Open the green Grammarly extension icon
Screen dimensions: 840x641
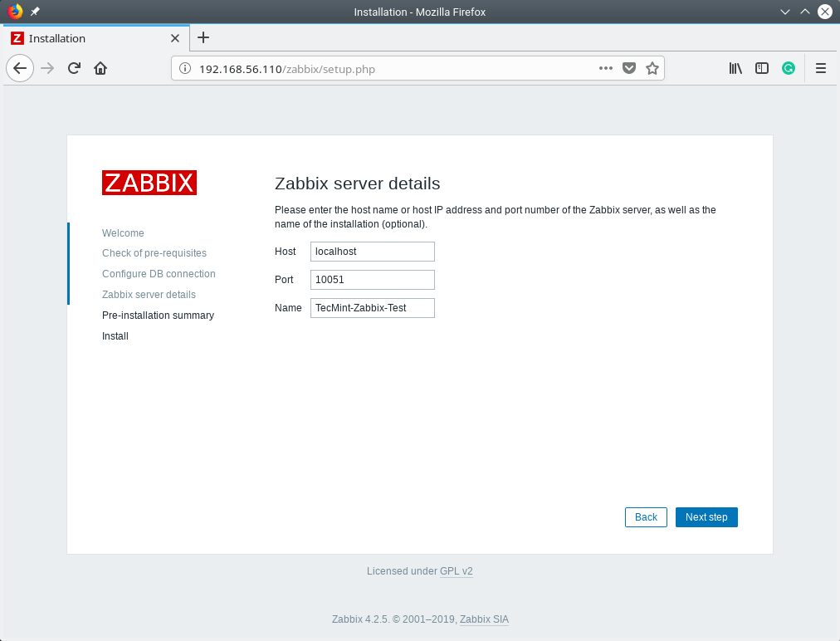point(788,68)
